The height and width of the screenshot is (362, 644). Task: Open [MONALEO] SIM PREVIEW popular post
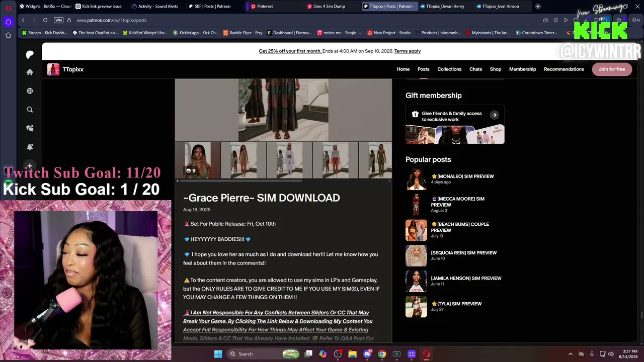(x=462, y=176)
